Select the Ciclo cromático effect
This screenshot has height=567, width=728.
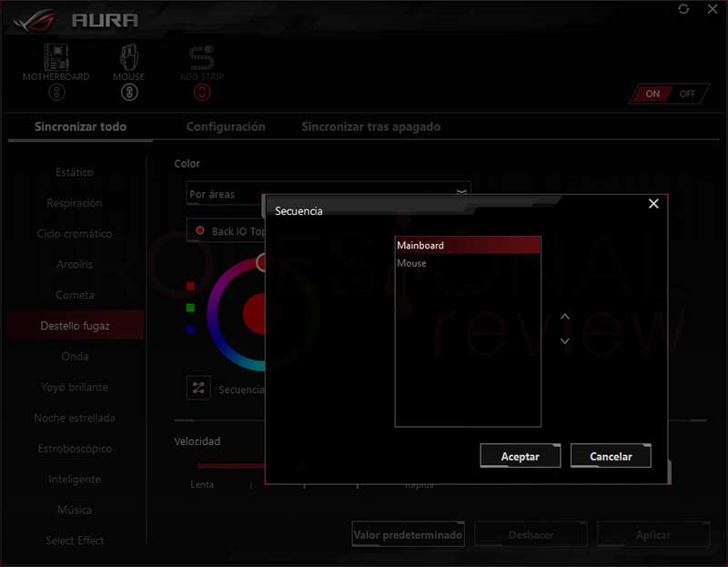(x=75, y=234)
